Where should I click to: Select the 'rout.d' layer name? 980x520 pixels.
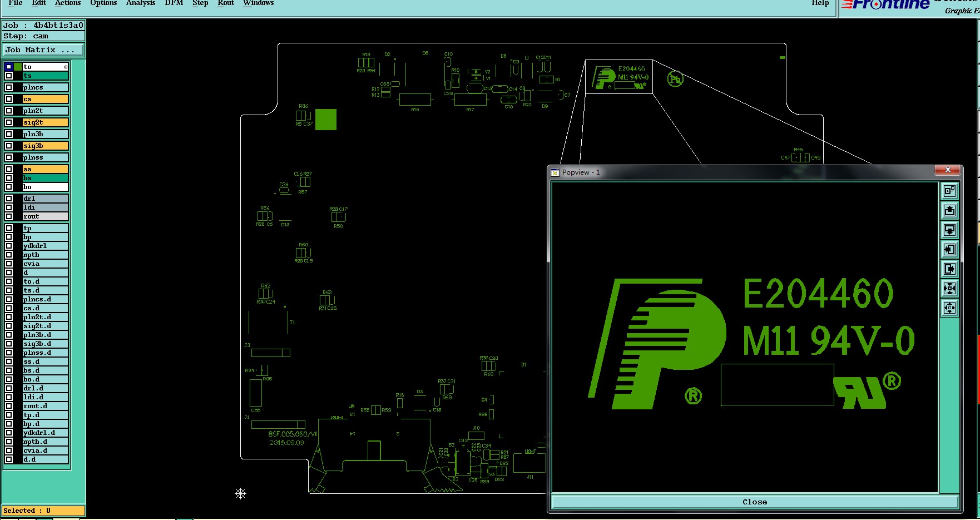pyautogui.click(x=45, y=406)
